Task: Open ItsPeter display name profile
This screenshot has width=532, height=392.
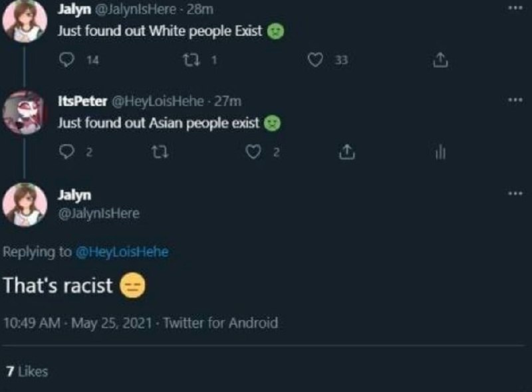Action: tap(82, 101)
